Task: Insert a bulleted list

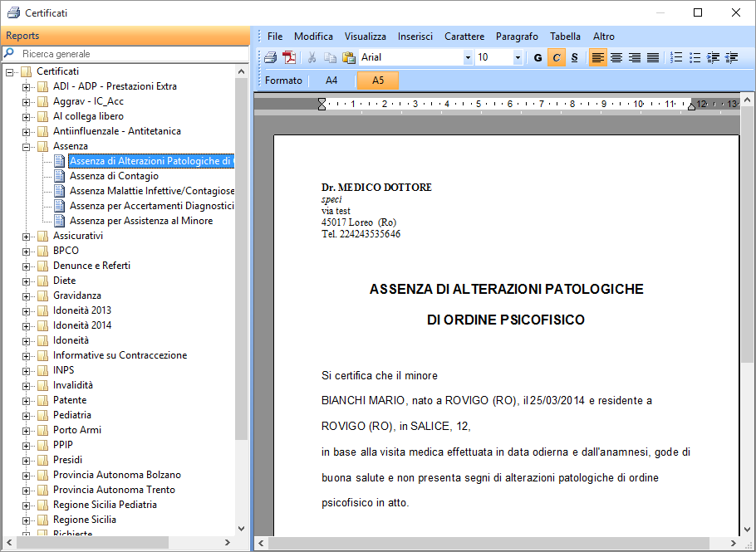Action: (x=695, y=58)
